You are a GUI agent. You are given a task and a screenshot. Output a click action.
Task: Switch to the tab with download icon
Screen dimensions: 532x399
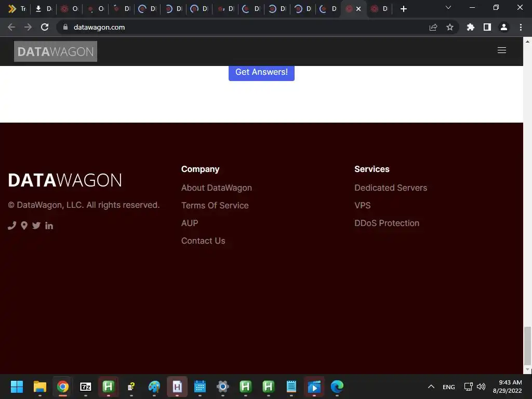[44, 9]
